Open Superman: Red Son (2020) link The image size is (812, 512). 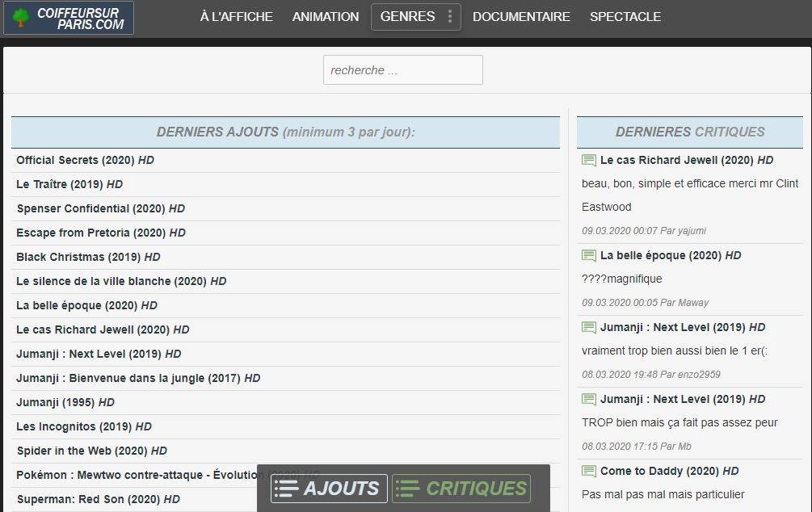(88, 499)
